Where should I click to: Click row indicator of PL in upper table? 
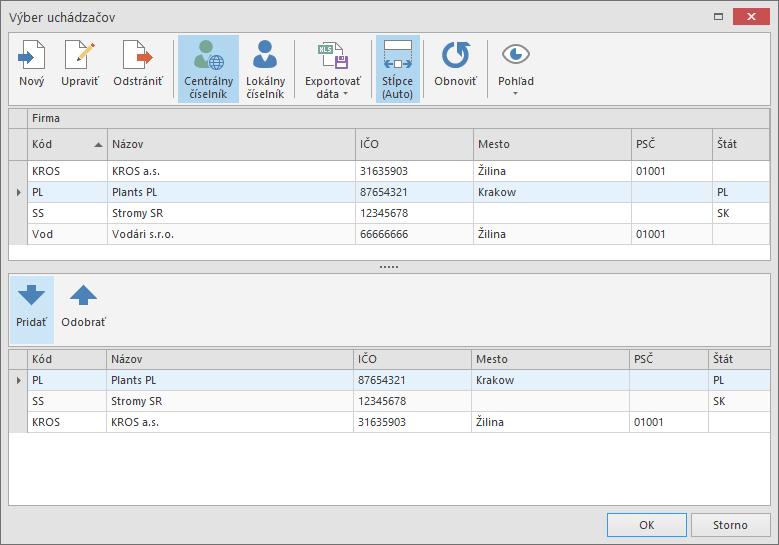pos(18,192)
